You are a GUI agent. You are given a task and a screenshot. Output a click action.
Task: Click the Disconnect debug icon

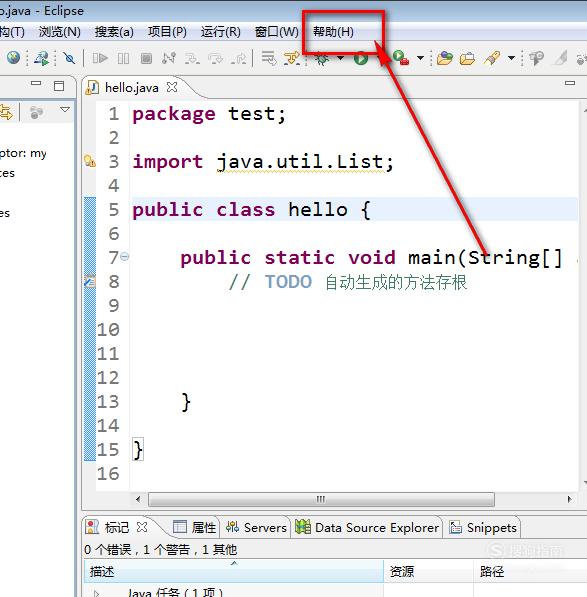click(x=169, y=58)
